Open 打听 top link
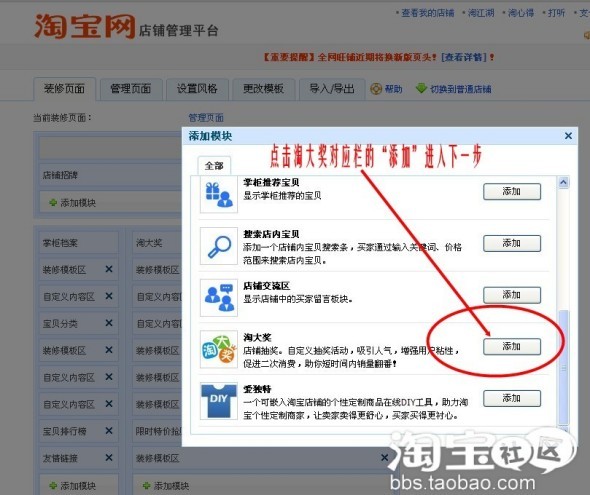 pyautogui.click(x=556, y=13)
